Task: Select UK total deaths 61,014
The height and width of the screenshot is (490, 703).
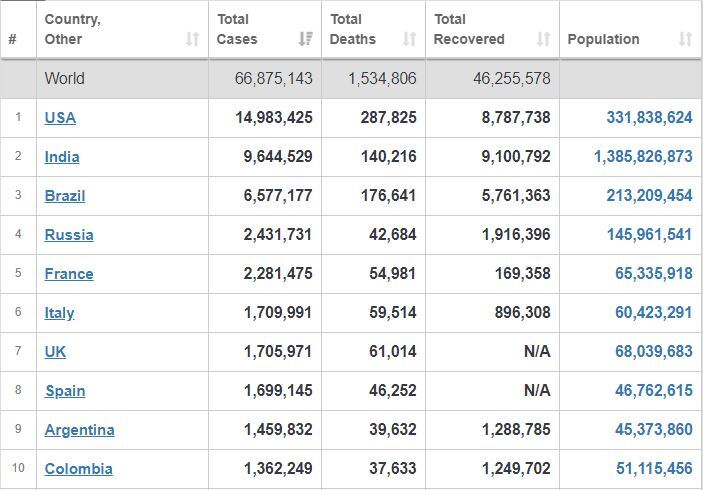Action: 393,351
